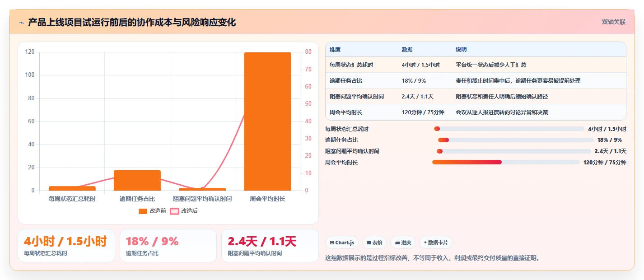
Task: Click the left axis value 120
Action: click(30, 52)
